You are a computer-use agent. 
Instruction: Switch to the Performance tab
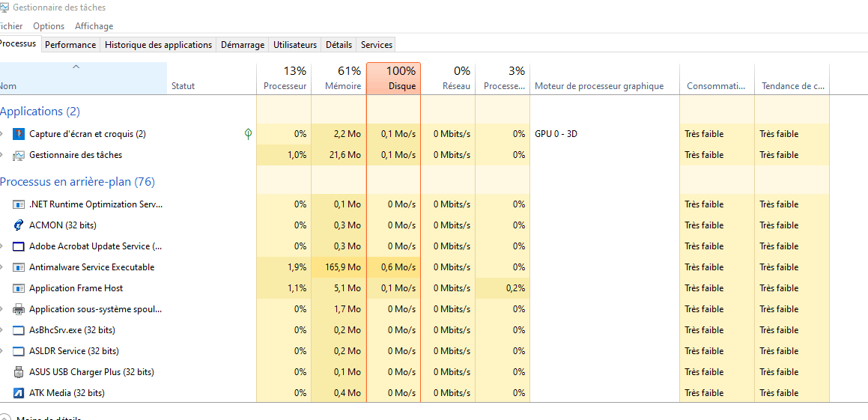(70, 45)
